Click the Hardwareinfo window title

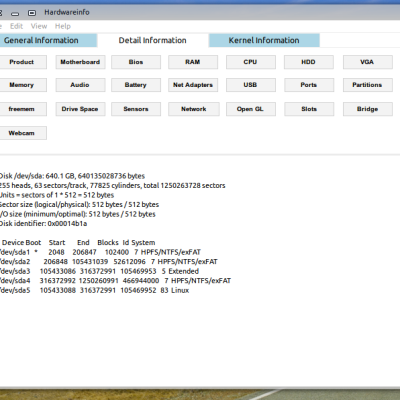pyautogui.click(x=67, y=12)
